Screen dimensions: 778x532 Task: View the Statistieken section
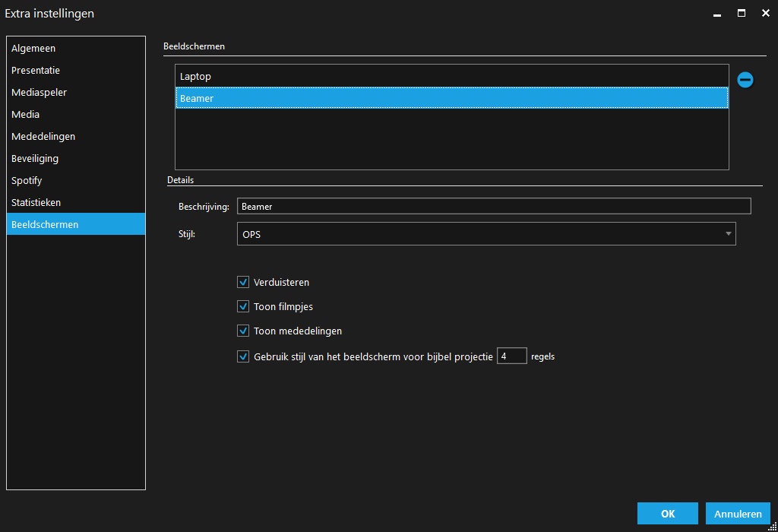(76, 202)
